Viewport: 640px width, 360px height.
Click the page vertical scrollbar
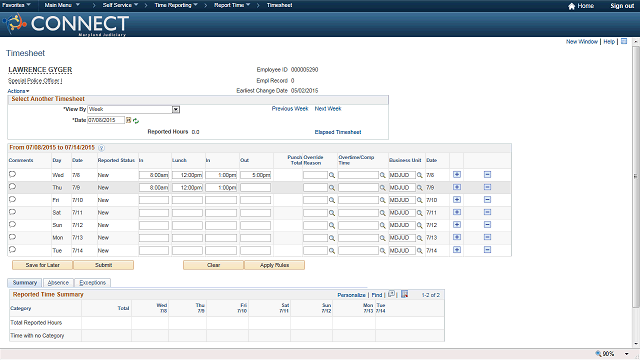[636, 176]
